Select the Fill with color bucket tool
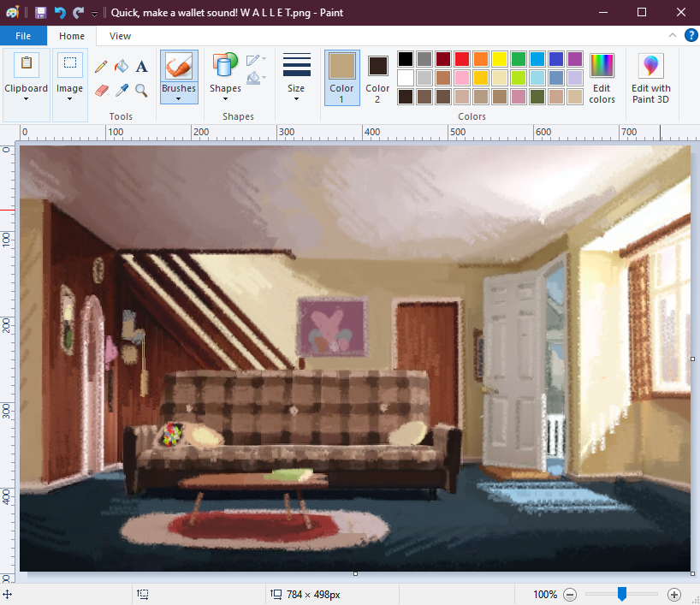This screenshot has height=605, width=700. tap(122, 67)
